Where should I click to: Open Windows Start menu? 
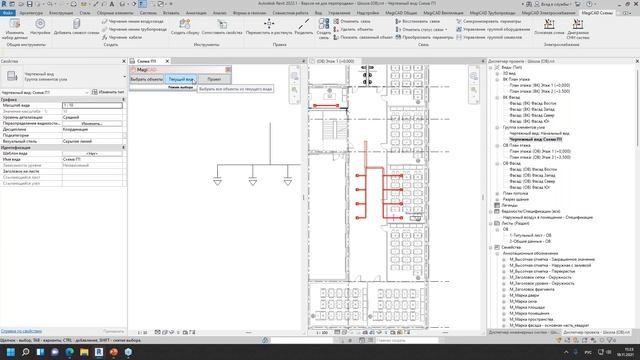tap(11, 352)
